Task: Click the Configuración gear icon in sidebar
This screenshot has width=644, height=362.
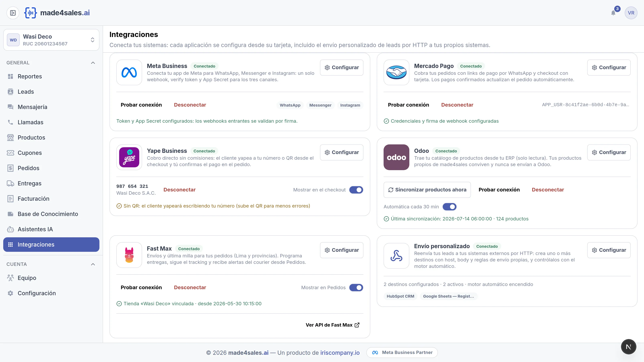Action: pyautogui.click(x=10, y=293)
